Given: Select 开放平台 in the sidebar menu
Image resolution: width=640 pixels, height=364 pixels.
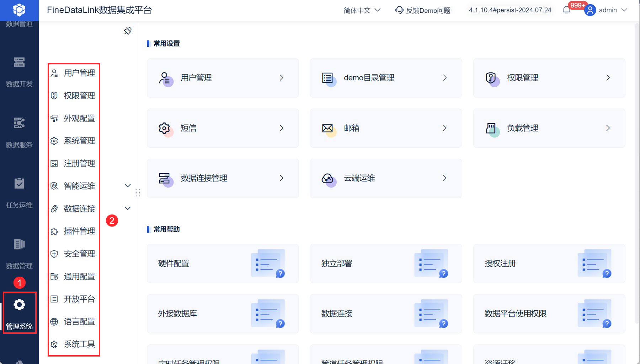Looking at the screenshot, I should click(79, 299).
